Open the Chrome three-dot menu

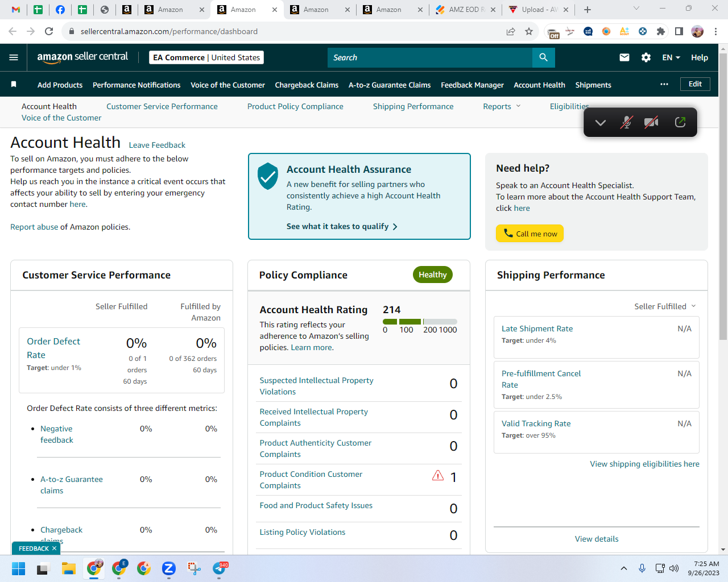716,31
